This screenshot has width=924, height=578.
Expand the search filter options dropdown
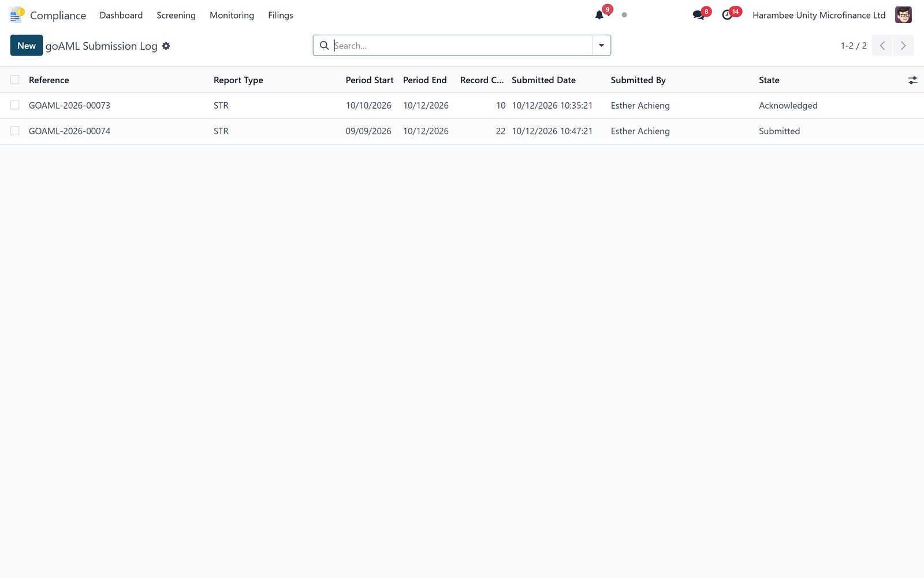click(x=601, y=46)
